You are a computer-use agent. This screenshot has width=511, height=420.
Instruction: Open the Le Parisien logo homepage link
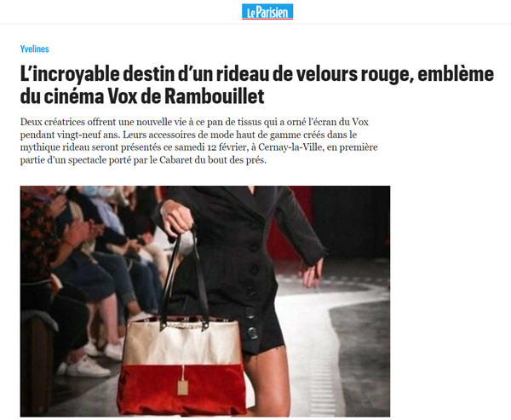pos(267,12)
